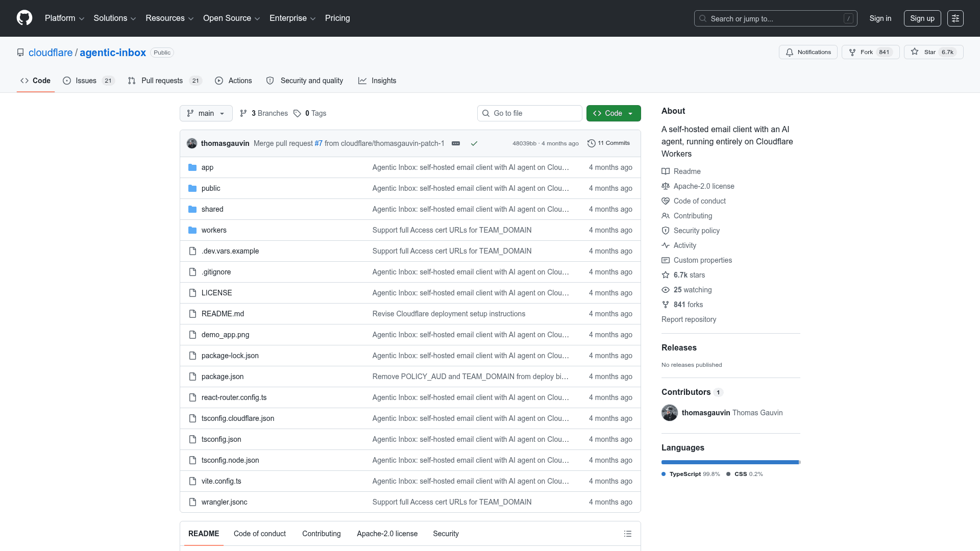Click the Custom properties icon
Image resolution: width=980 pixels, height=551 pixels.
click(x=666, y=260)
